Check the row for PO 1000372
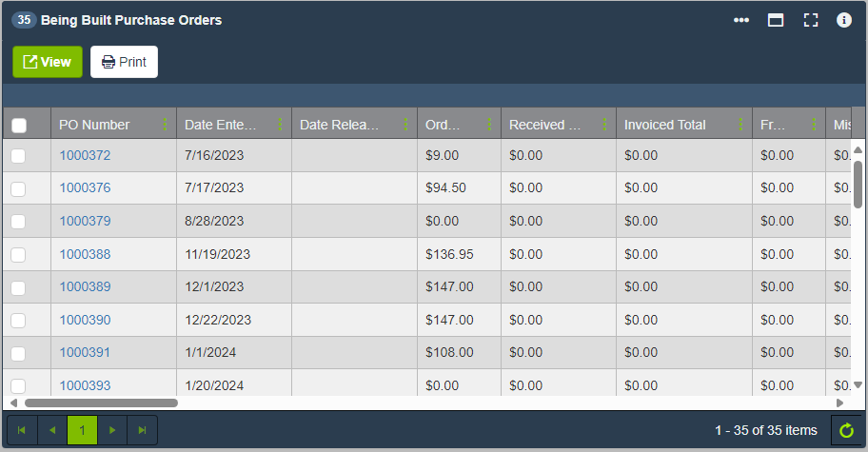This screenshot has width=868, height=452. 19,156
